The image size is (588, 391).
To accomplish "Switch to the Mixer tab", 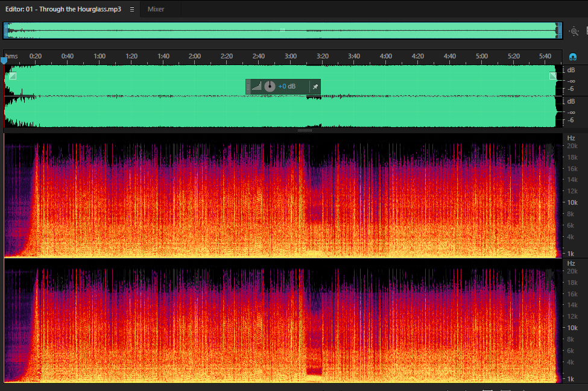I will point(156,10).
